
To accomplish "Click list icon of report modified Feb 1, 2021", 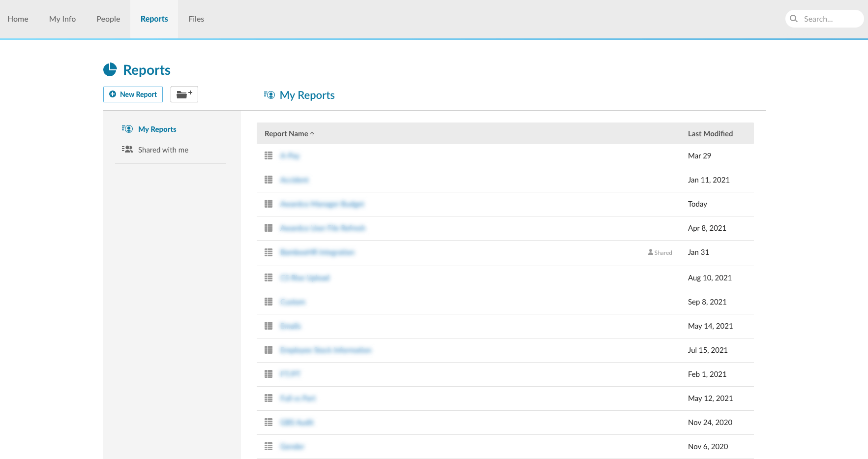I will point(269,374).
